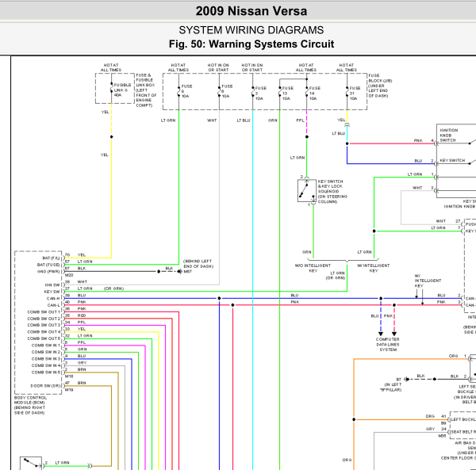Click the "IGN SW" terminal label
Image resolution: width=476 pixels, height=470 pixels.
tap(52, 285)
